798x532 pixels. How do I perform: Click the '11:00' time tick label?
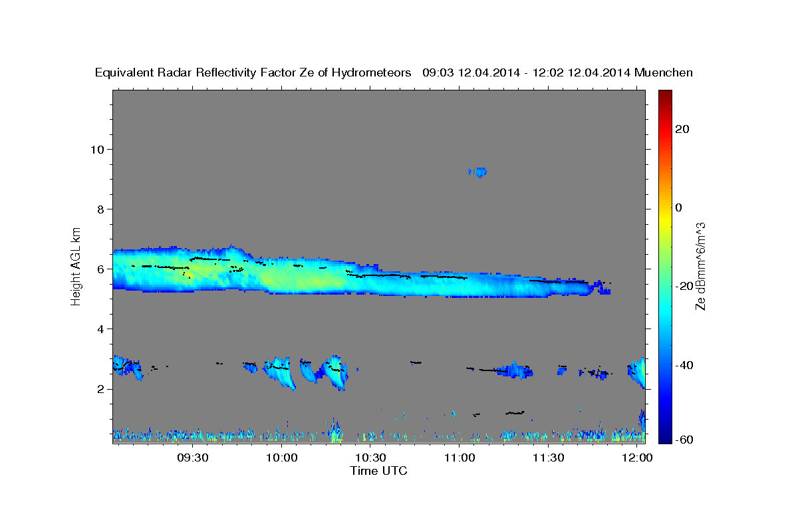click(460, 458)
